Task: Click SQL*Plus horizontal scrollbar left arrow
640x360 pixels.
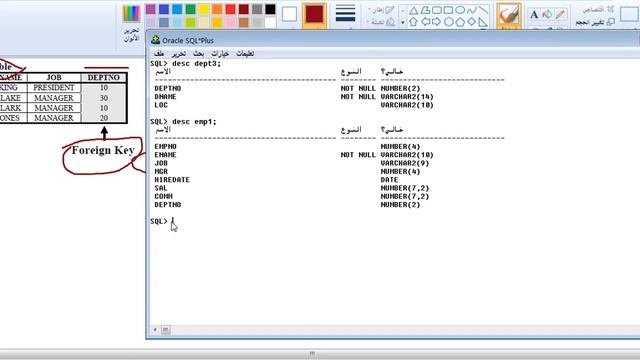Action: point(155,329)
